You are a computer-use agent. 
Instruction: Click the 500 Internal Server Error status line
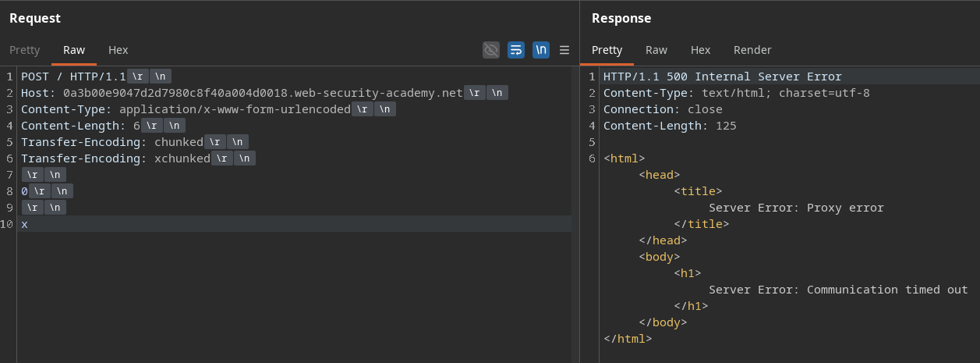(723, 77)
